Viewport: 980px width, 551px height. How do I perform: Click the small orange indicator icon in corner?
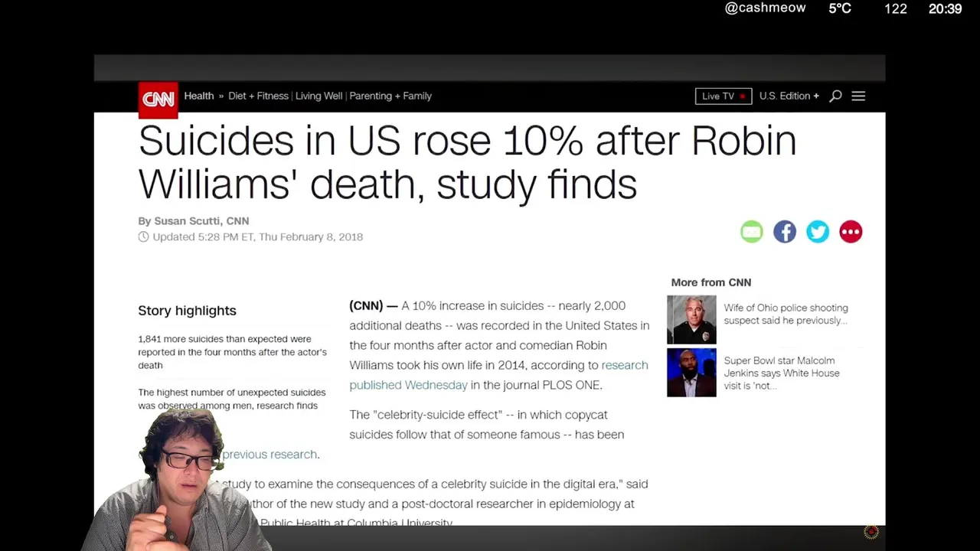click(871, 532)
